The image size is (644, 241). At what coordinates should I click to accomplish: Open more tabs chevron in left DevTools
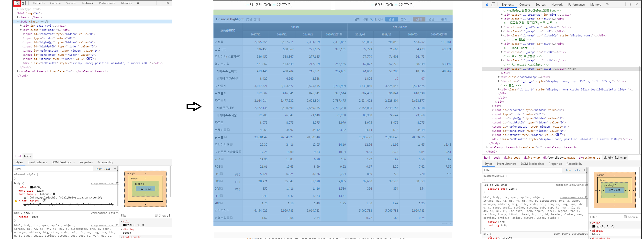click(x=138, y=3)
